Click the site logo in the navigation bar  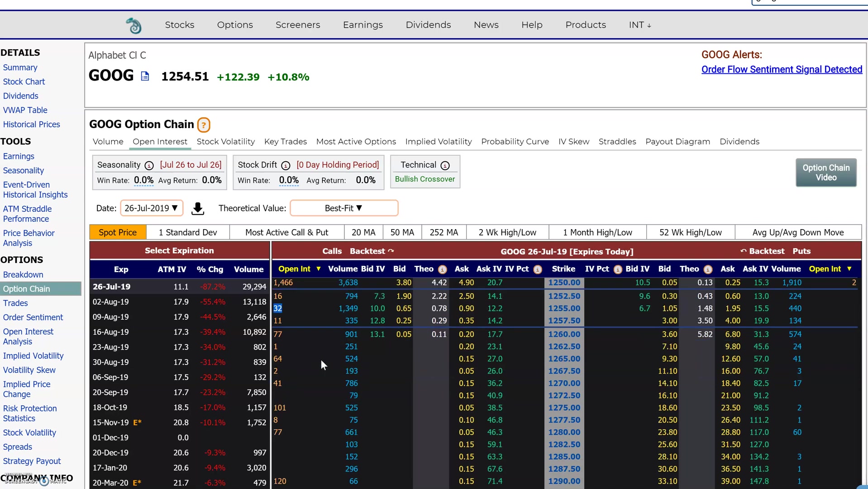[134, 25]
